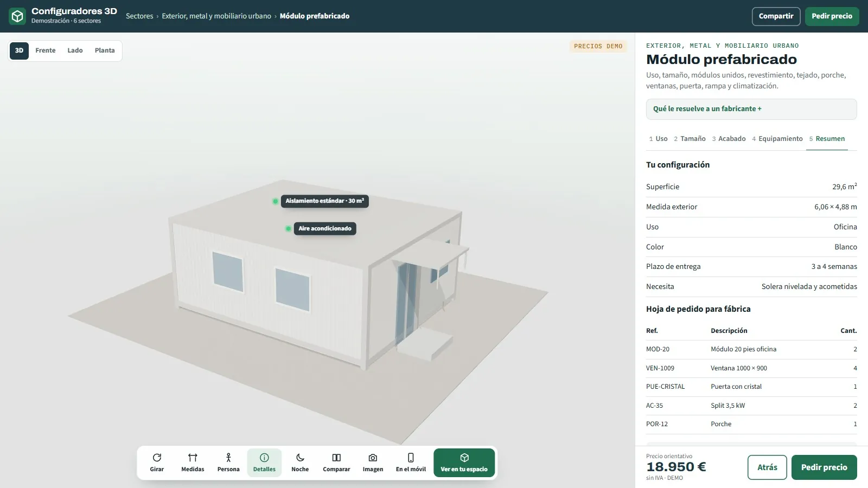The width and height of the screenshot is (868, 488).
Task: Switch to Noche night mode
Action: [x=300, y=463]
